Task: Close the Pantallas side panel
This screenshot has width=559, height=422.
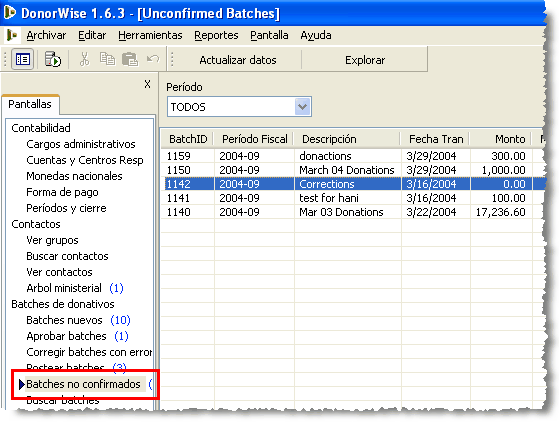Action: click(x=147, y=84)
